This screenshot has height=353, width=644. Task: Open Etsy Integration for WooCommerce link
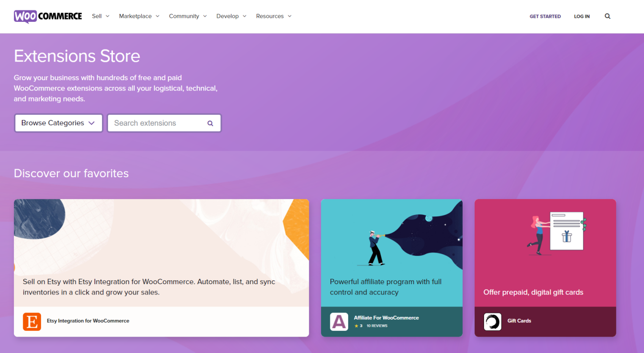click(x=88, y=321)
